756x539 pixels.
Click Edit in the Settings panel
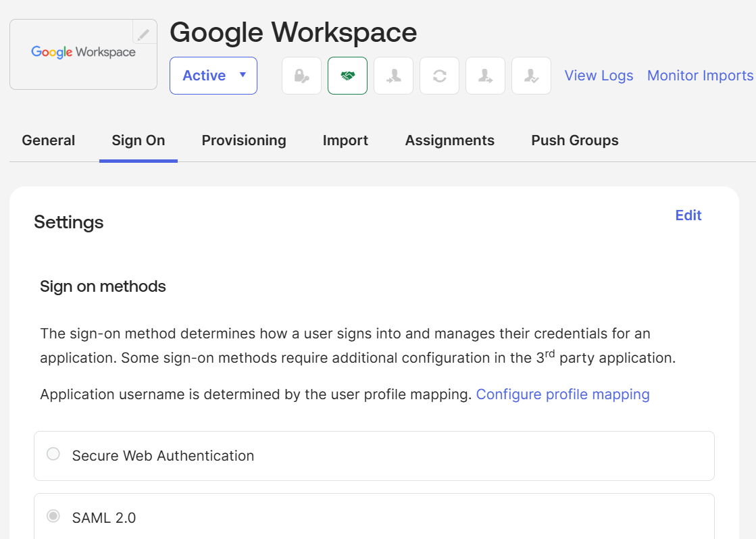click(x=688, y=215)
